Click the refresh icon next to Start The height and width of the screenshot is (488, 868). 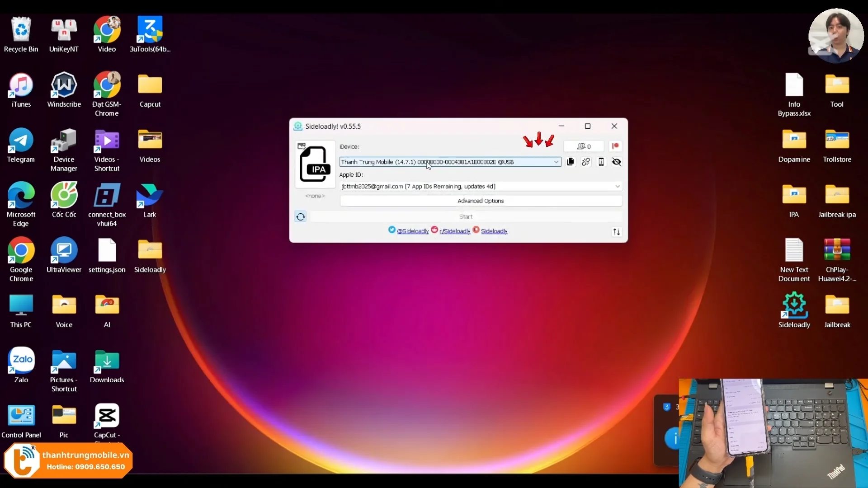pyautogui.click(x=301, y=217)
